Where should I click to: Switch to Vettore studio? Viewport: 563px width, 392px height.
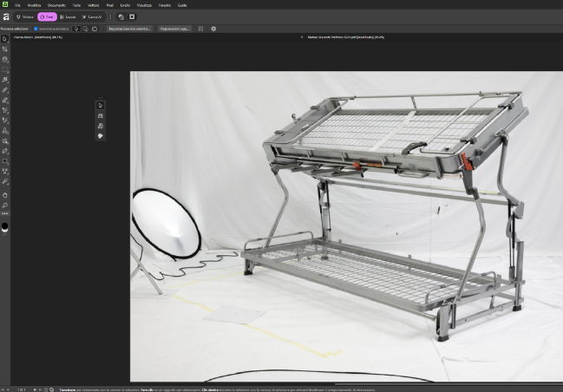25,16
